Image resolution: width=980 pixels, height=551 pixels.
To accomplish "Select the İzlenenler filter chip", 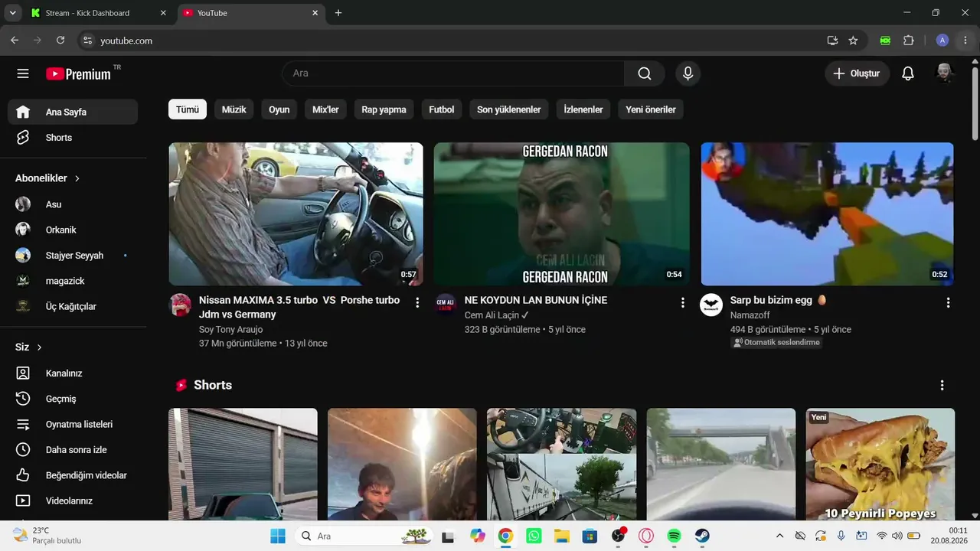I will pos(583,109).
